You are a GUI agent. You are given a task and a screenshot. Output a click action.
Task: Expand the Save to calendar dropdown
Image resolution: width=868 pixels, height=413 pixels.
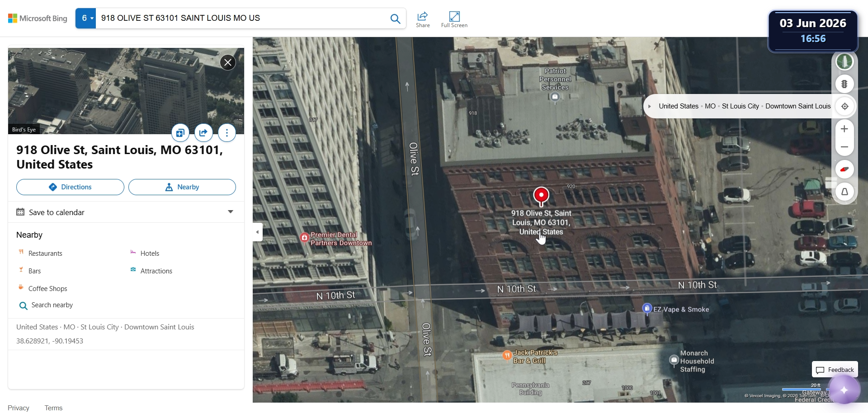coord(231,212)
